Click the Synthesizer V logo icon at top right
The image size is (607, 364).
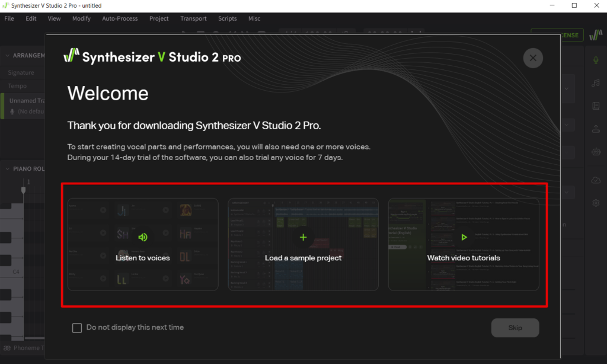(x=596, y=35)
